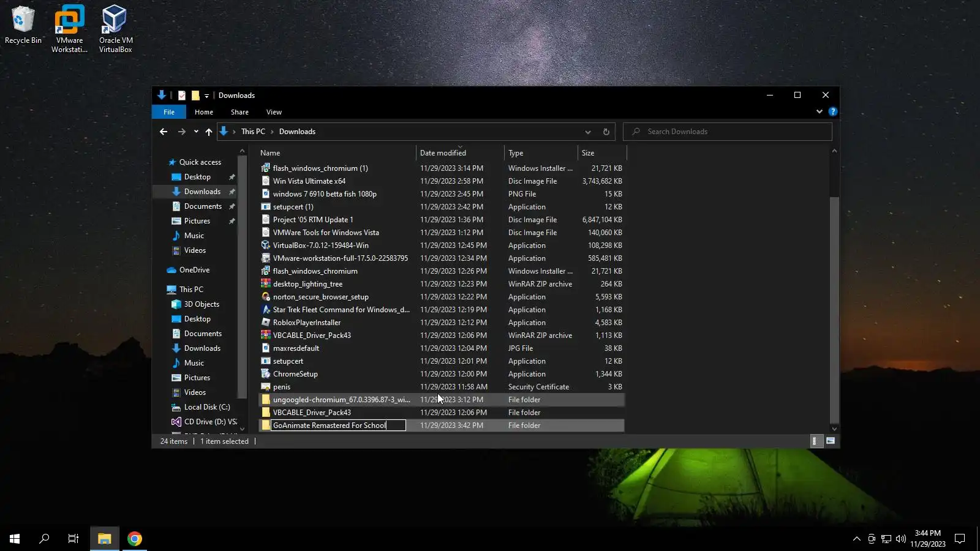Sort files by Size column
980x551 pixels.
tap(602, 153)
